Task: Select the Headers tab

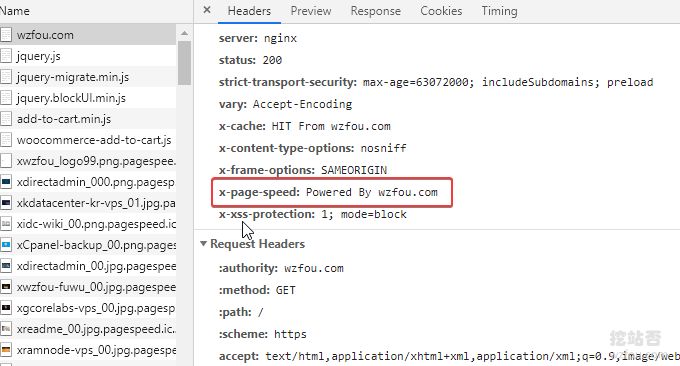Action: coord(249,11)
